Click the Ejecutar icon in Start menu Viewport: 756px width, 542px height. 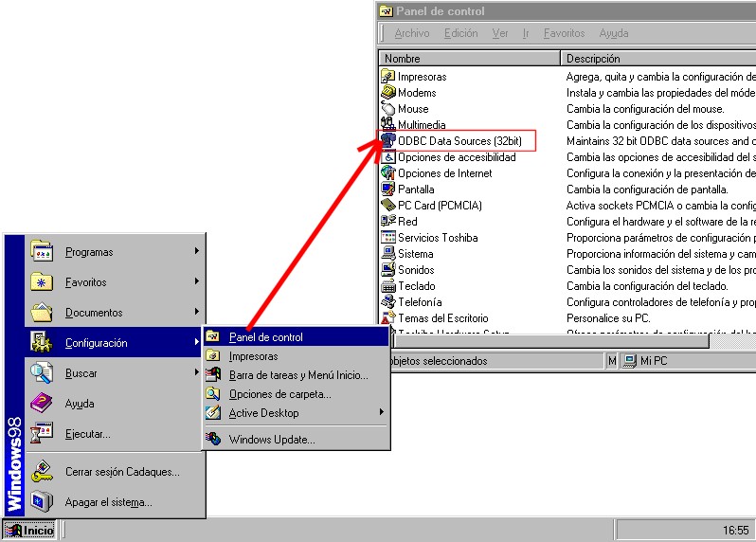point(42,433)
